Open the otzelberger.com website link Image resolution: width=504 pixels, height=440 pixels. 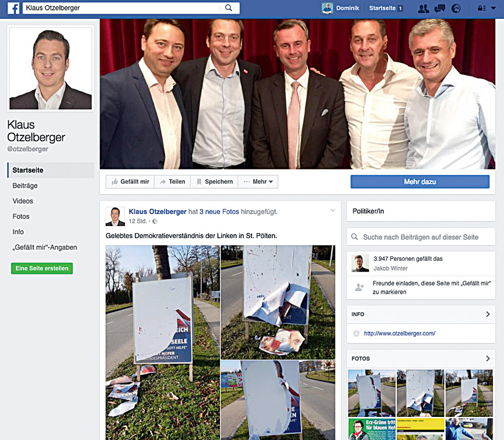pos(399,333)
